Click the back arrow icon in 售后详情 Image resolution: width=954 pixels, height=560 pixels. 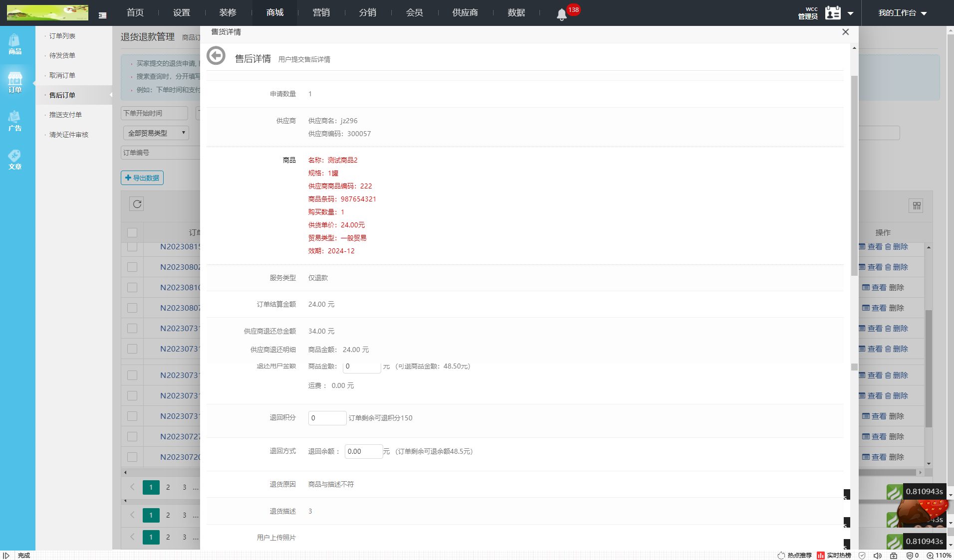pyautogui.click(x=216, y=56)
